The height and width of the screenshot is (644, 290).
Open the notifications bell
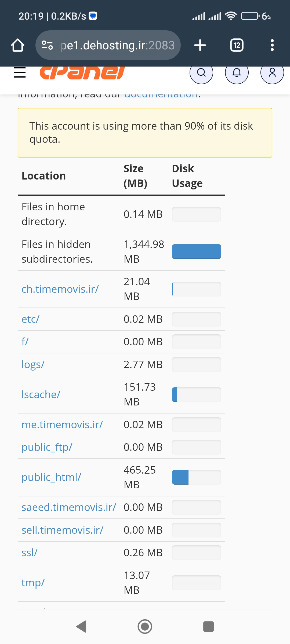click(x=237, y=72)
